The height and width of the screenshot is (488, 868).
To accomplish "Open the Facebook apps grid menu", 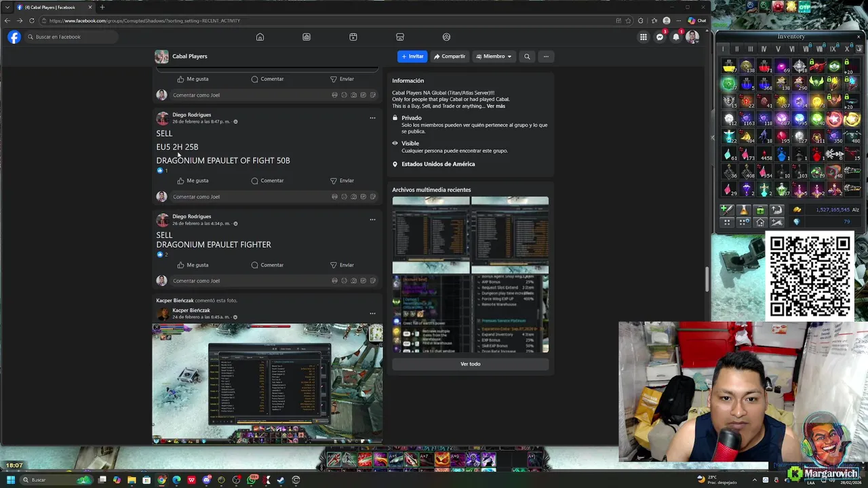I will coord(643,37).
